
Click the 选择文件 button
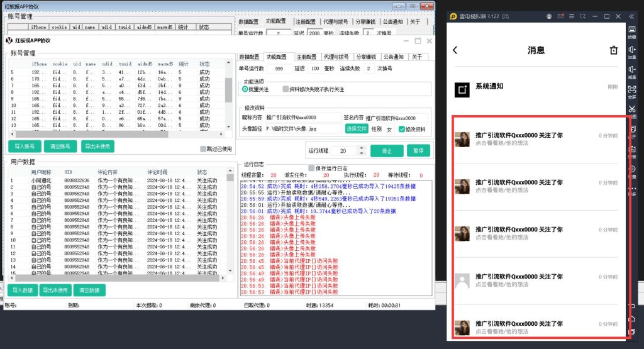[x=357, y=129]
